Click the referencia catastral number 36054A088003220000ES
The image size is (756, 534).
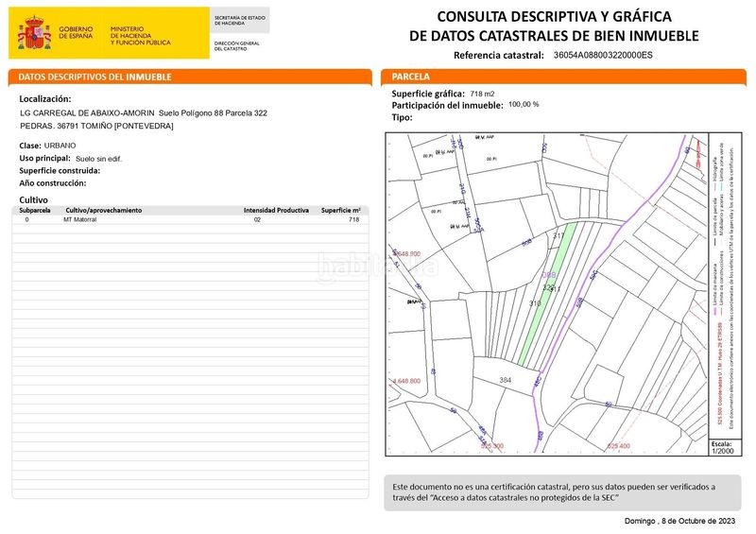pos(603,55)
